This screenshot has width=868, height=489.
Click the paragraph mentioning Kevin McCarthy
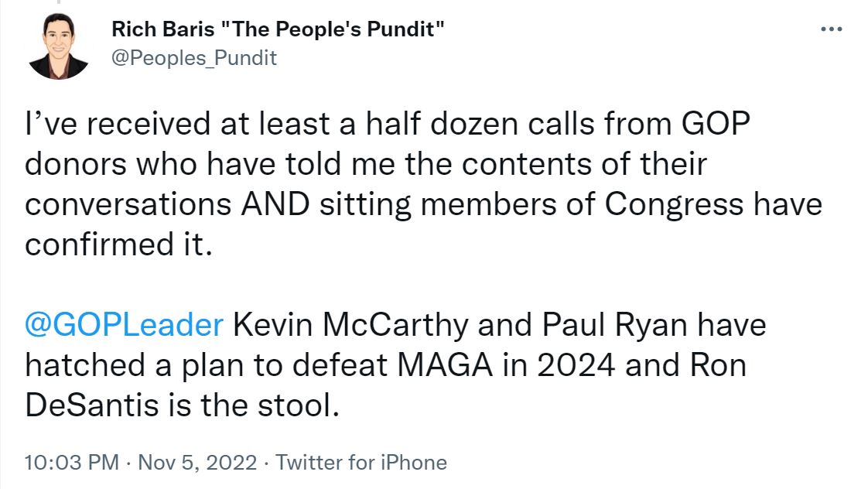(x=395, y=365)
